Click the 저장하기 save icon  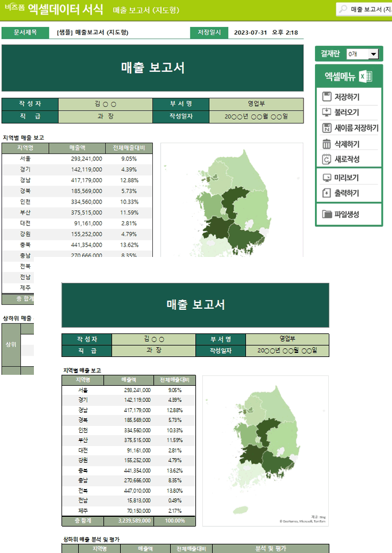point(327,96)
